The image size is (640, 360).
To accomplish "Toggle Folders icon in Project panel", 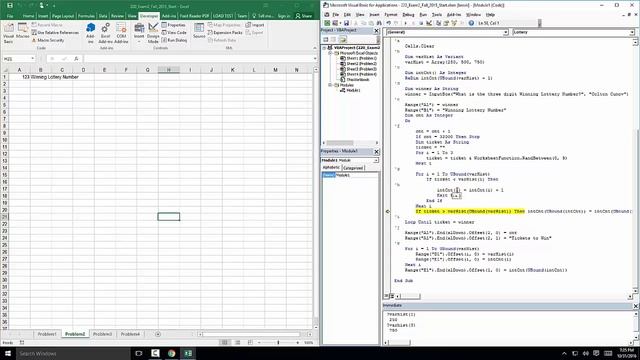I will [x=342, y=40].
